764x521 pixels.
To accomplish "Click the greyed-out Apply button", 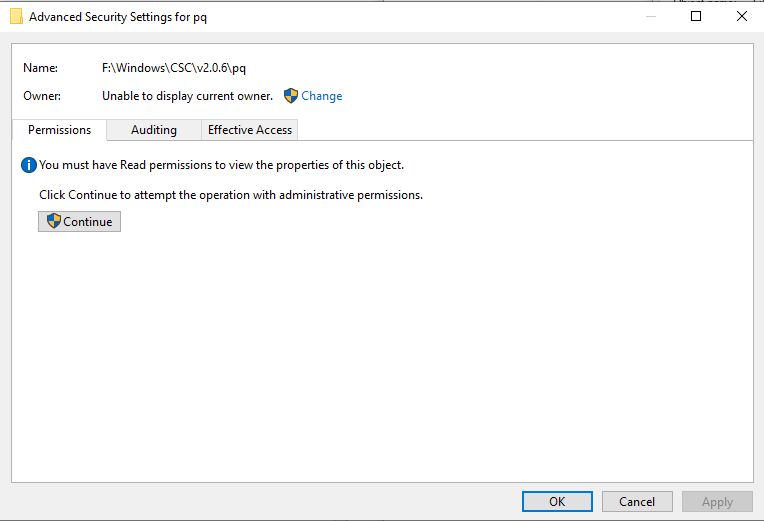I will coord(717,502).
